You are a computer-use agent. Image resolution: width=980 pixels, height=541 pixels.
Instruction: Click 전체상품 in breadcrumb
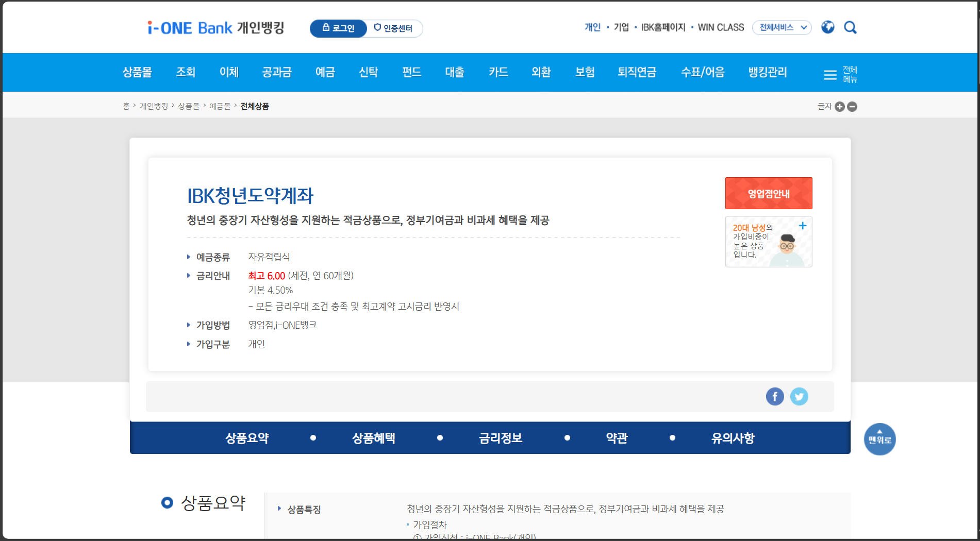coord(255,106)
